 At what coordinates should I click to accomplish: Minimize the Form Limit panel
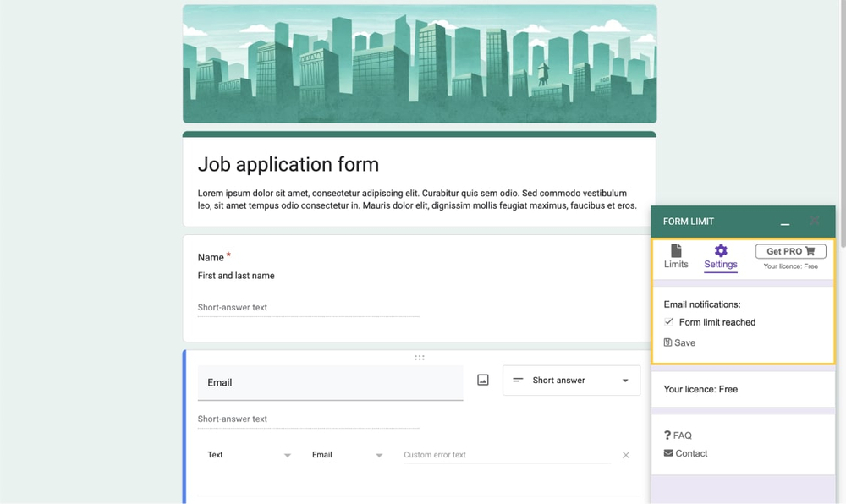(x=785, y=222)
